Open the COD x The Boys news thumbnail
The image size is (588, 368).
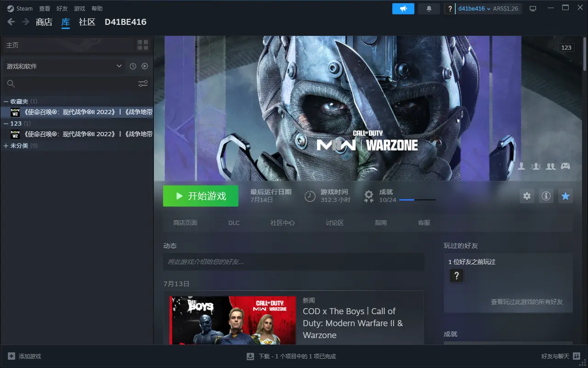(x=233, y=321)
